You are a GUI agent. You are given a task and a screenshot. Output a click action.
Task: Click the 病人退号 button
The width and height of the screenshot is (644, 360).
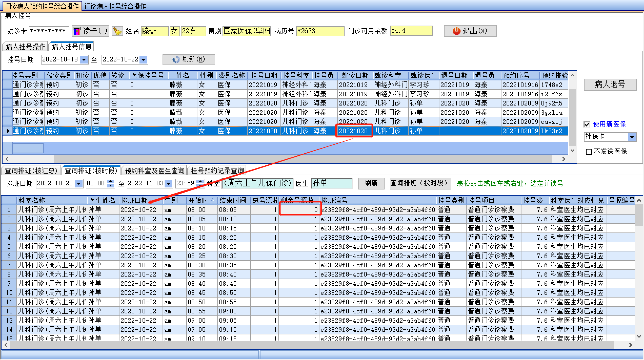(610, 84)
